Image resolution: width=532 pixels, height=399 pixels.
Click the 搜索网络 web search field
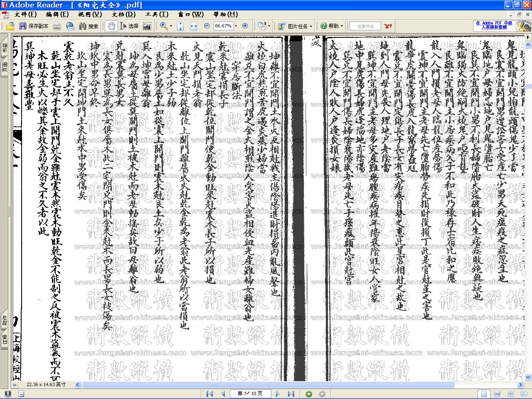click(365, 26)
